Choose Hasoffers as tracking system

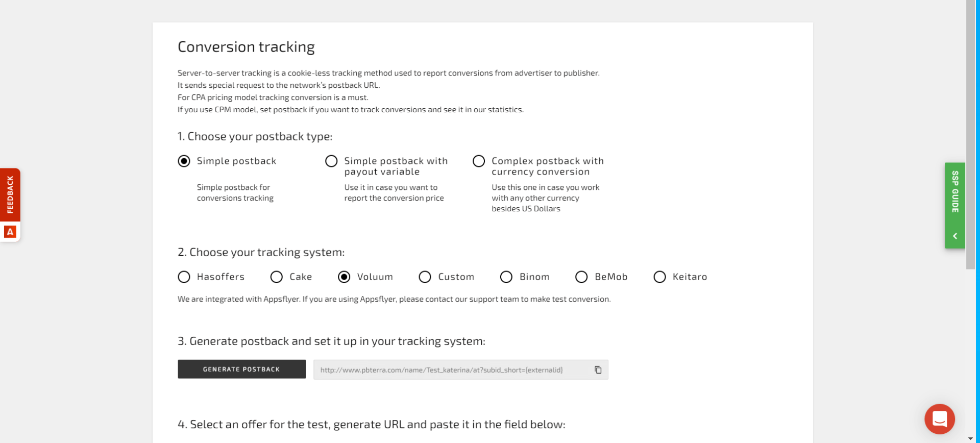[x=184, y=277]
